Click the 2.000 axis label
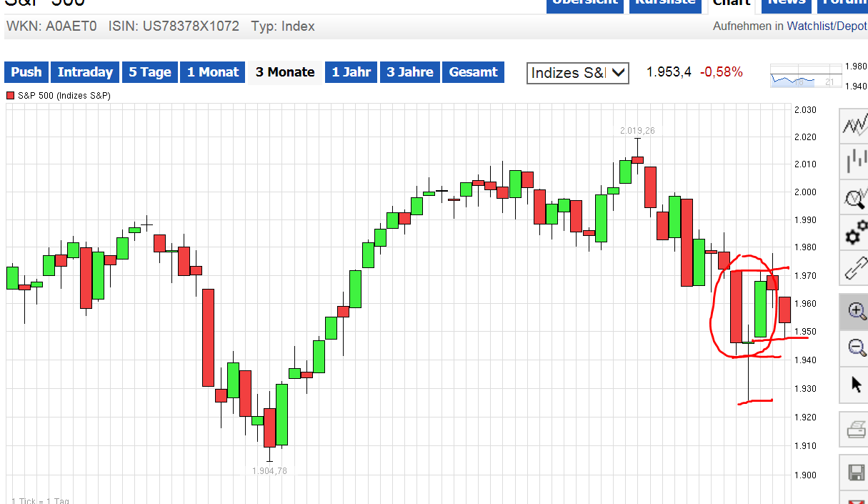 (x=805, y=192)
